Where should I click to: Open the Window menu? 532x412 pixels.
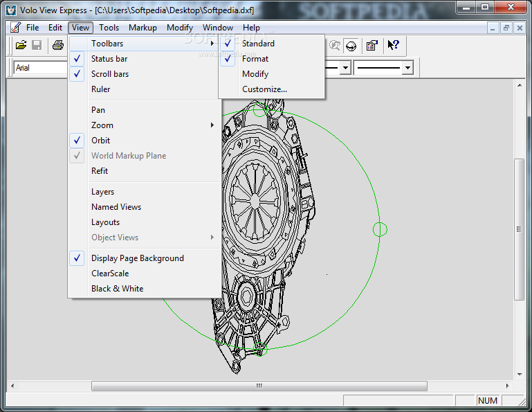click(218, 28)
